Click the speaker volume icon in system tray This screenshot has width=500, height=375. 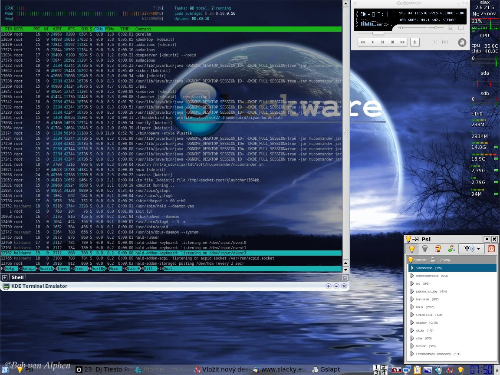(439, 370)
